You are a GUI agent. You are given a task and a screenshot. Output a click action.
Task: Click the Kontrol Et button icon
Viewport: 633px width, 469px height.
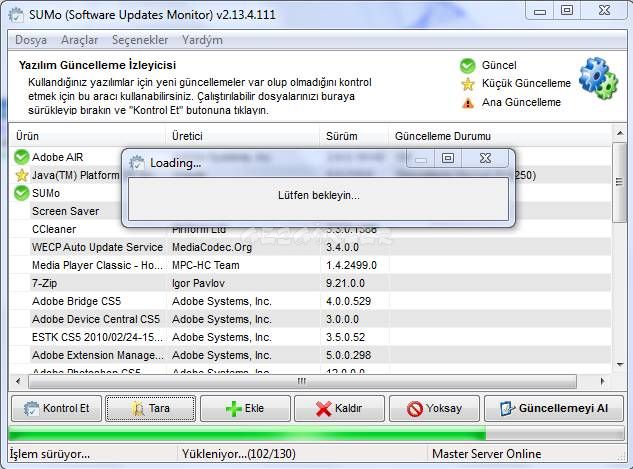[31, 408]
